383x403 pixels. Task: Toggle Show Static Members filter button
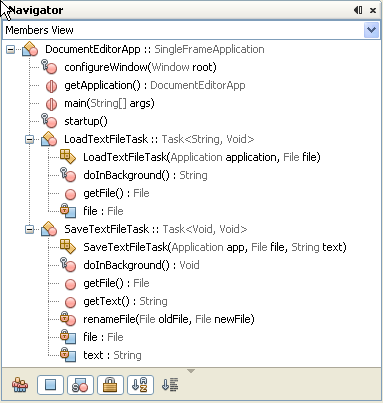click(80, 385)
